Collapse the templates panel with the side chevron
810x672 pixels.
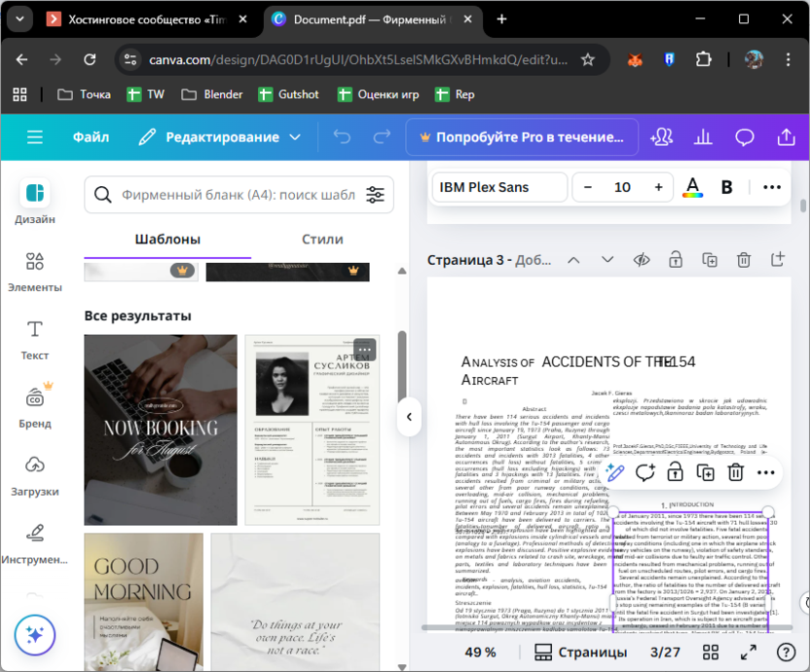[409, 417]
